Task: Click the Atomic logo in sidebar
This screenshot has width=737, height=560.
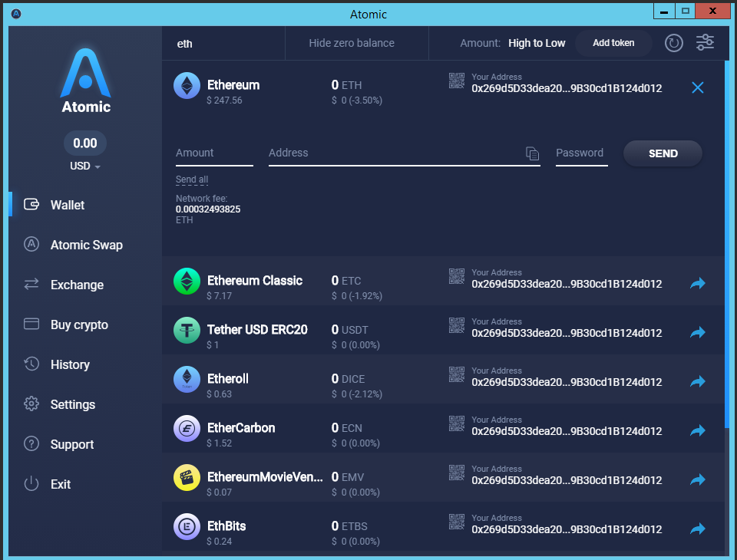Action: pyautogui.click(x=85, y=81)
